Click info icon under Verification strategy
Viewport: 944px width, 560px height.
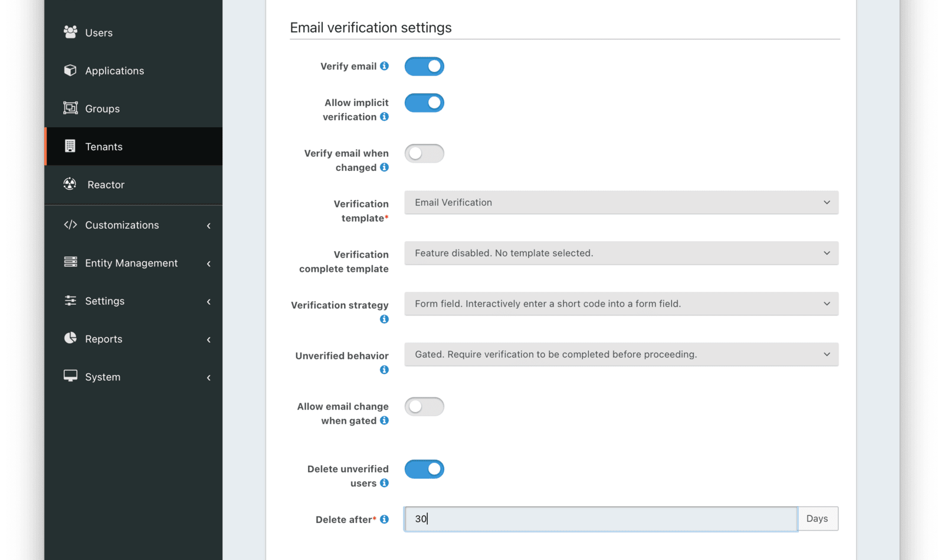tap(384, 319)
